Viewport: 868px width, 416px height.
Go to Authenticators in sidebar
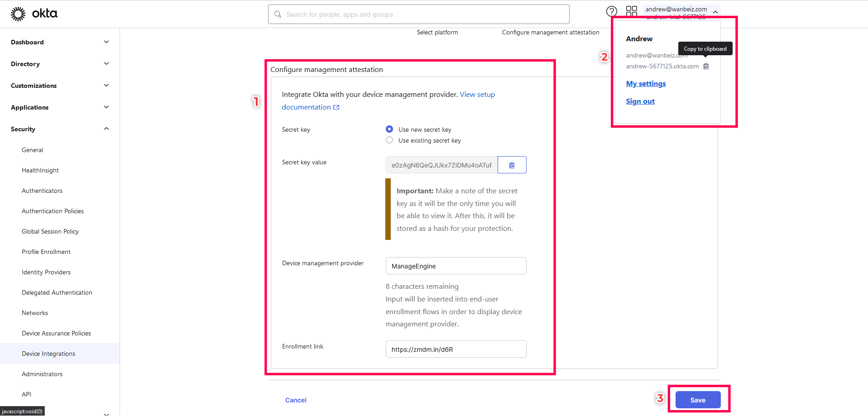pos(42,191)
